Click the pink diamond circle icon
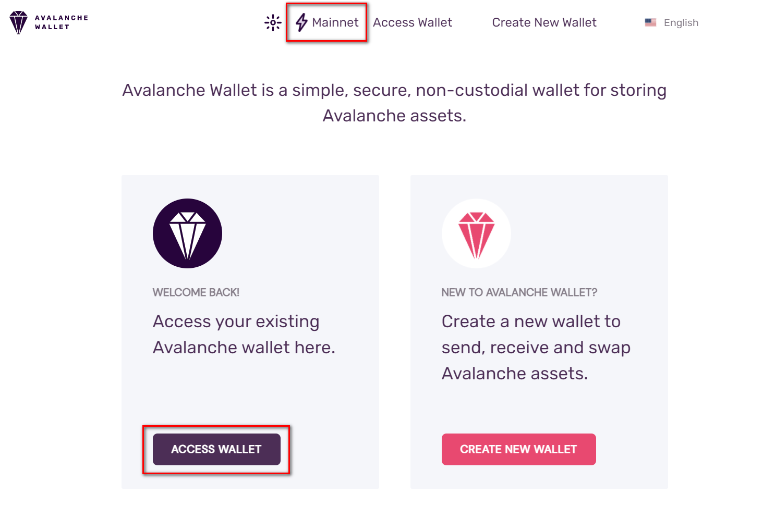 coord(476,233)
